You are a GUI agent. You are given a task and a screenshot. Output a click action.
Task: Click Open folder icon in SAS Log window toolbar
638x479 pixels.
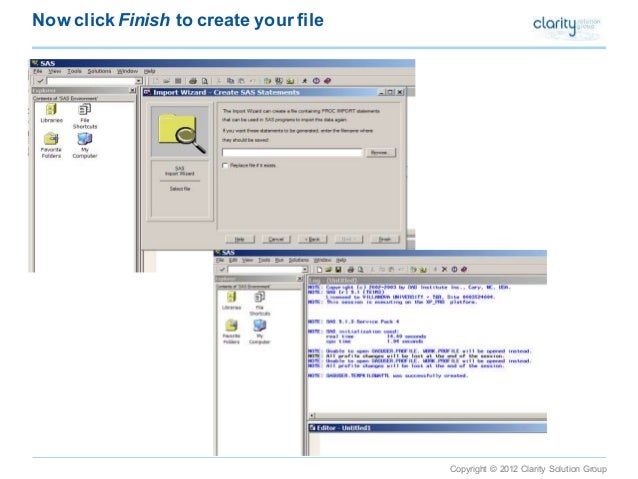328,269
